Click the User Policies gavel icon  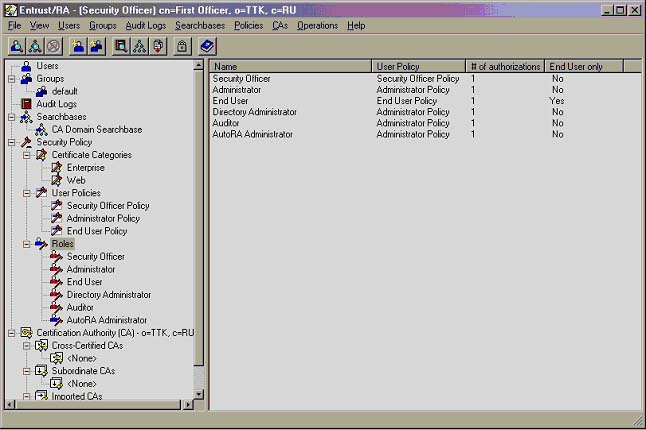point(42,193)
